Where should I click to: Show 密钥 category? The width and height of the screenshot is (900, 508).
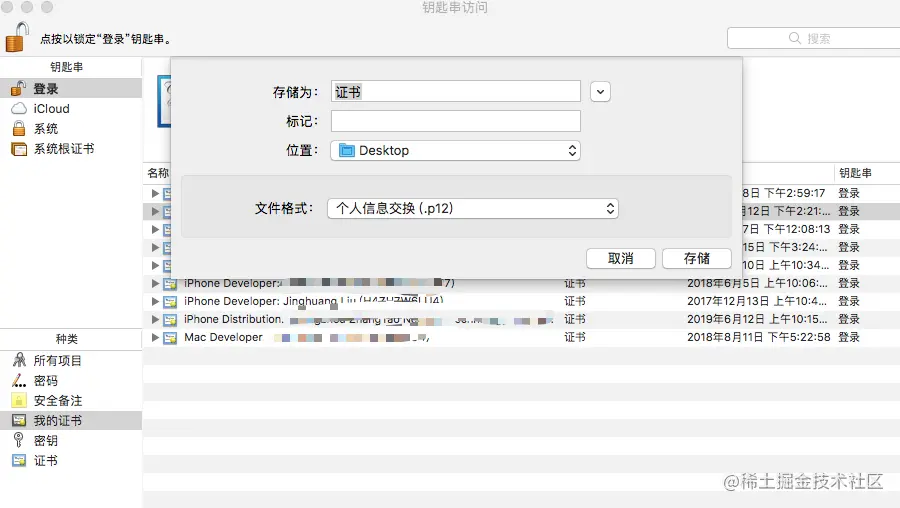point(71,440)
